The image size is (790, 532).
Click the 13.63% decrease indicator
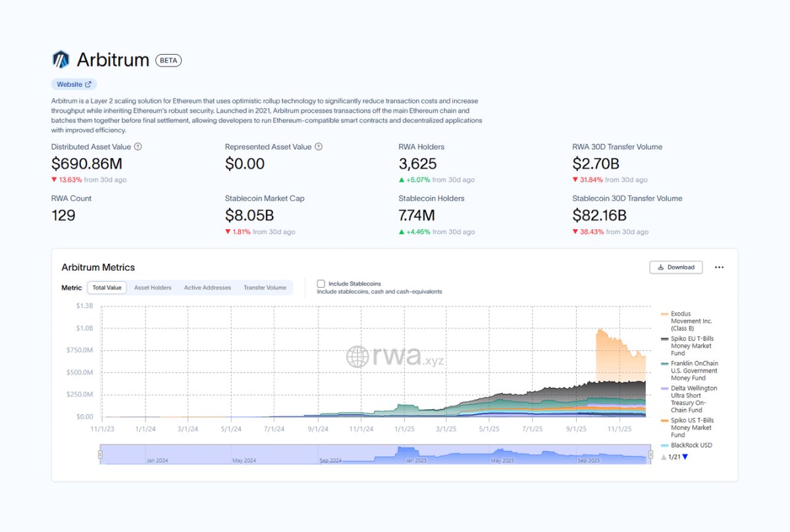pos(67,180)
